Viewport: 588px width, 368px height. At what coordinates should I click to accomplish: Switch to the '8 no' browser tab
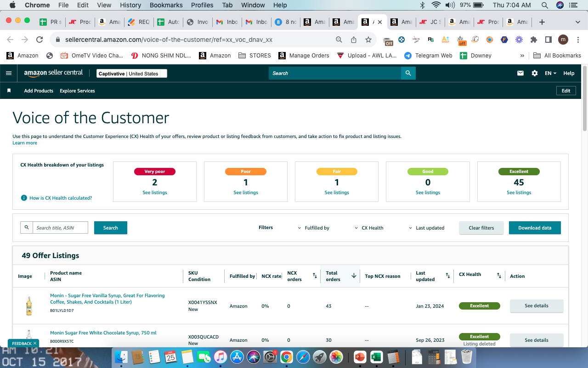point(285,22)
